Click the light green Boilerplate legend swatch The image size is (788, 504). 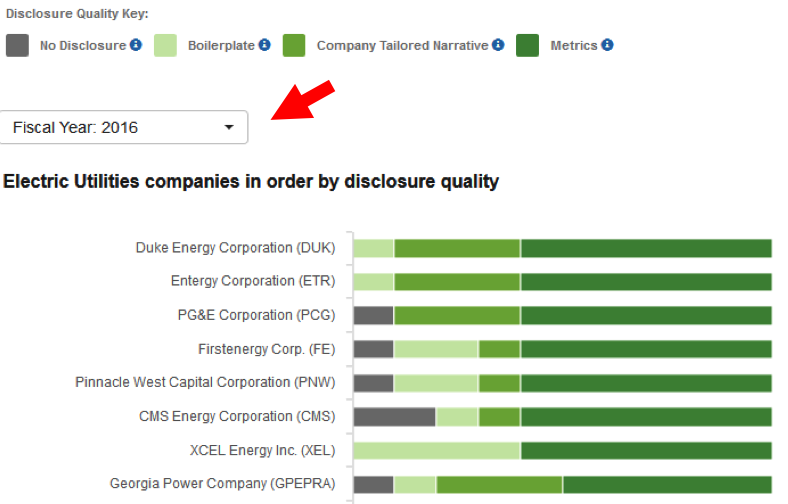click(x=165, y=45)
